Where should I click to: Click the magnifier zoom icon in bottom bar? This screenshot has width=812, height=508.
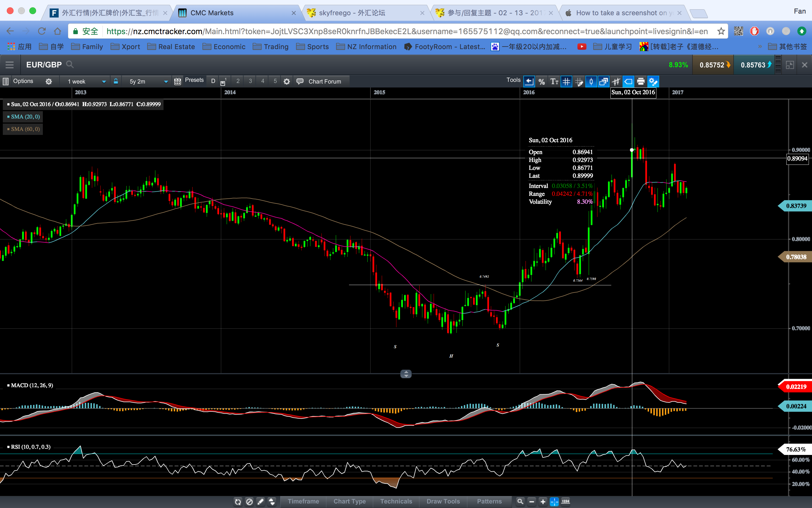[520, 502]
